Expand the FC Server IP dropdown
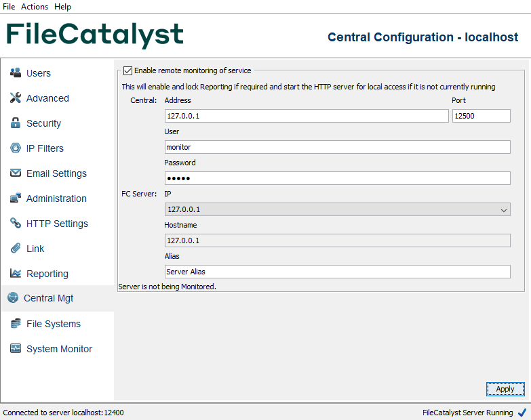The width and height of the screenshot is (531, 420). coord(504,210)
